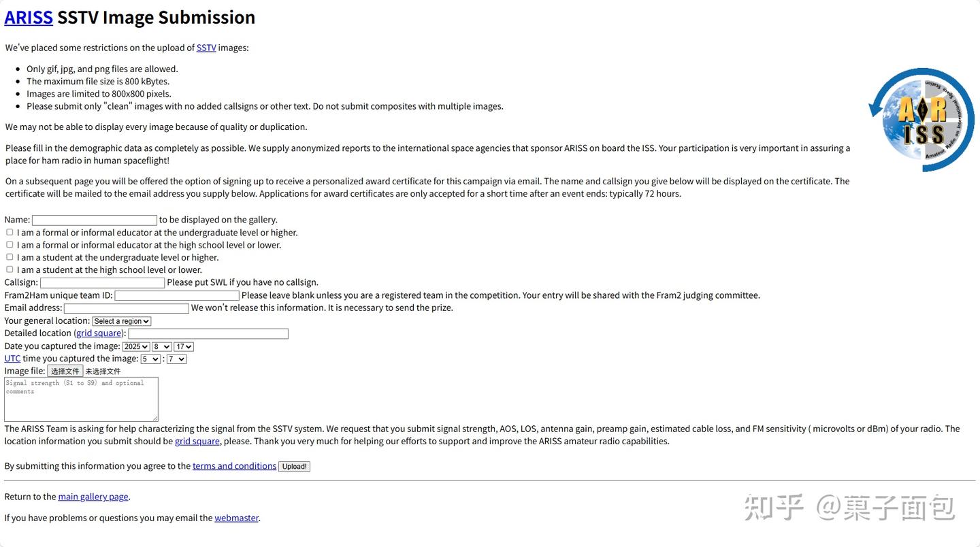Open the UTC minute dropdown

176,359
